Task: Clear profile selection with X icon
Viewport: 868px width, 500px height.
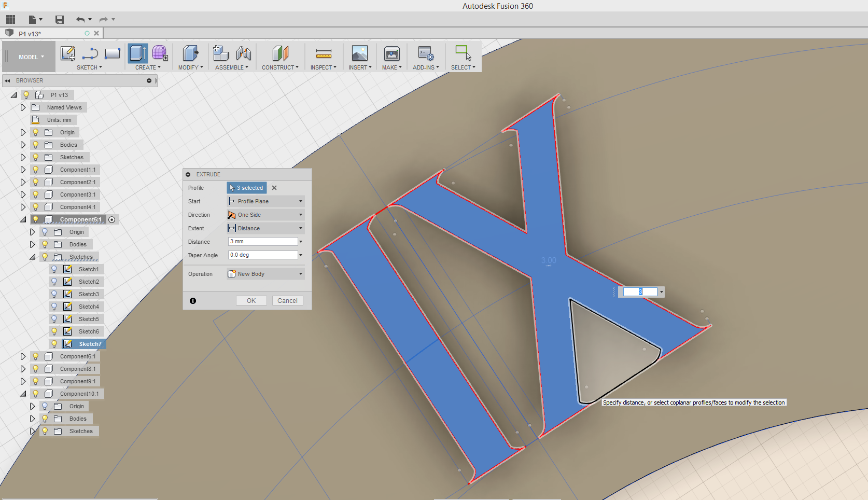Action: coord(274,188)
